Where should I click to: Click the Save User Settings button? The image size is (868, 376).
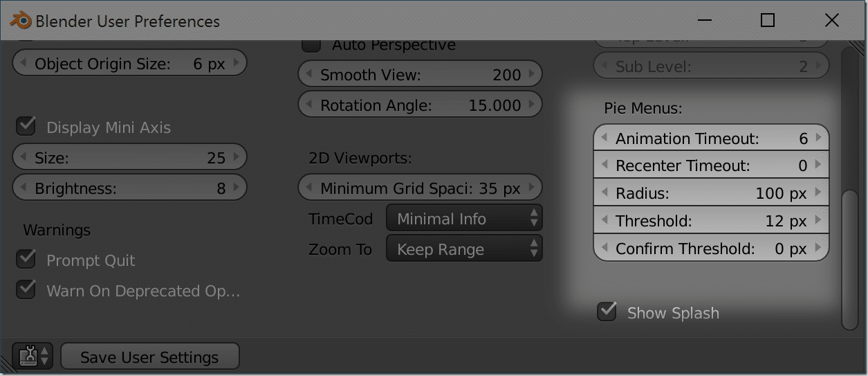(x=150, y=357)
